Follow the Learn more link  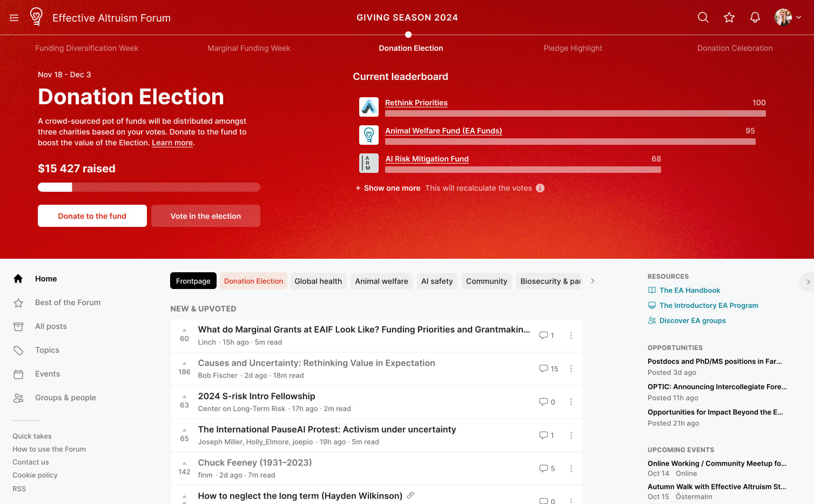172,143
